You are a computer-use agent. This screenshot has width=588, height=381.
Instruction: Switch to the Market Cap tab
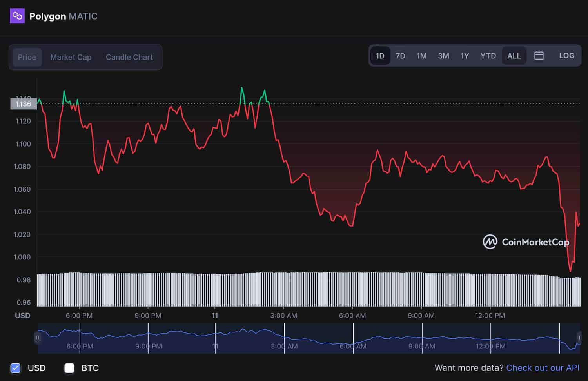click(71, 57)
